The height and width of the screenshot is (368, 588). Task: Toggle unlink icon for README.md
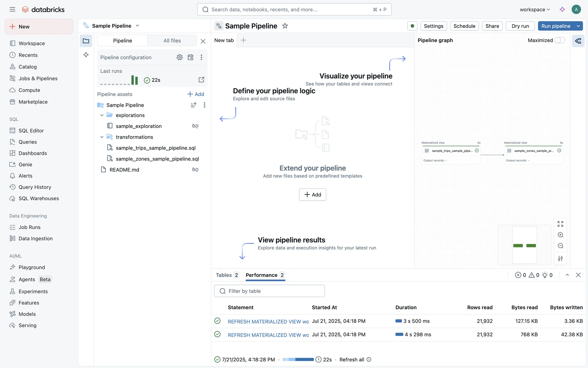pyautogui.click(x=195, y=170)
